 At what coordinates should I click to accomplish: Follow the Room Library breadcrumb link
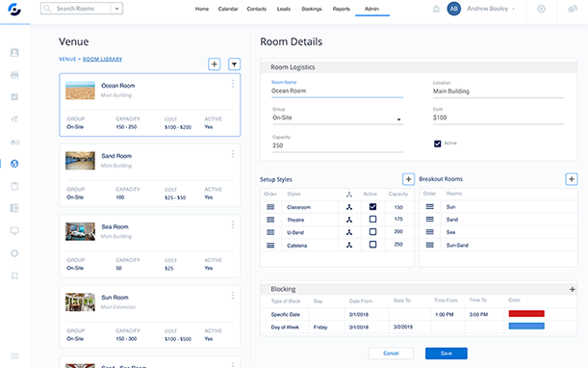(102, 59)
